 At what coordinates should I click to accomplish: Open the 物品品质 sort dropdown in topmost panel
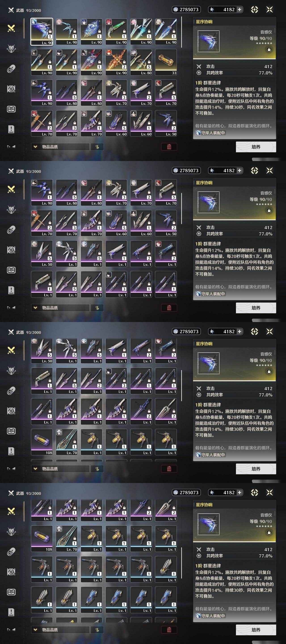pyautogui.click(x=60, y=147)
